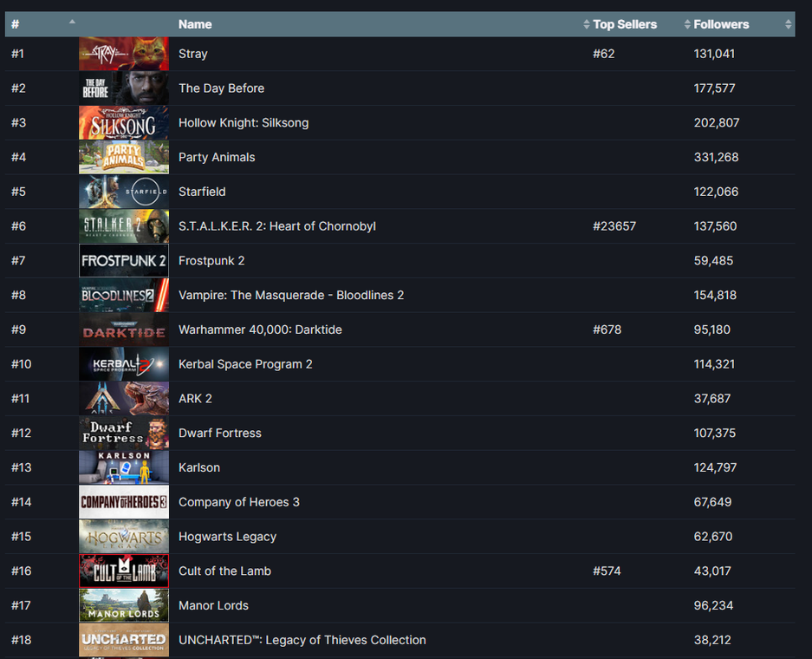
Task: Open the Frostpunk 2 logo thumbnail
Action: click(124, 261)
